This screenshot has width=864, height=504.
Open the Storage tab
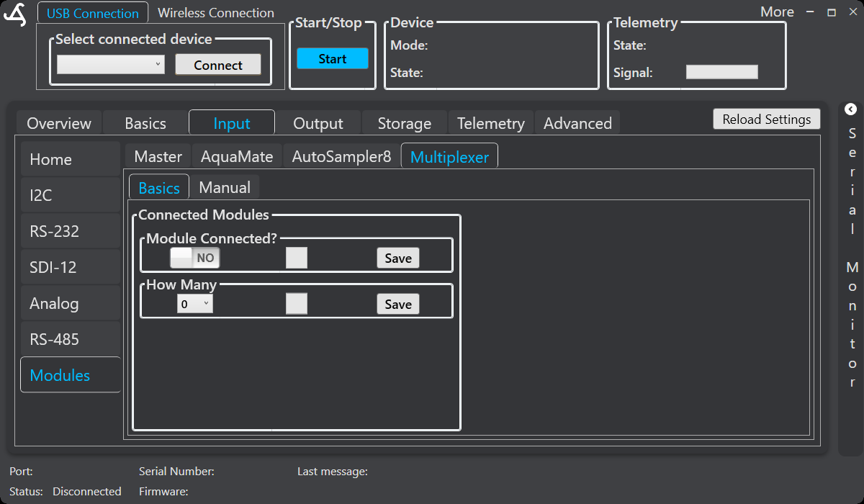coord(405,123)
